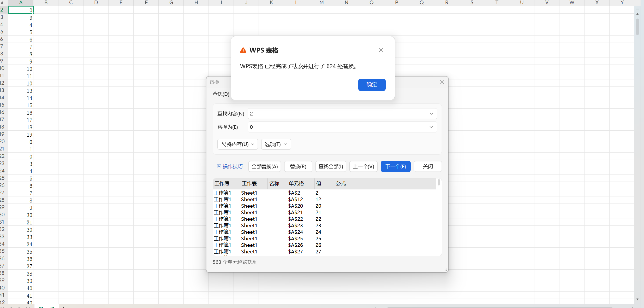This screenshot has height=308, width=644.
Task: Click cell A12 containing 10
Action: [21, 83]
